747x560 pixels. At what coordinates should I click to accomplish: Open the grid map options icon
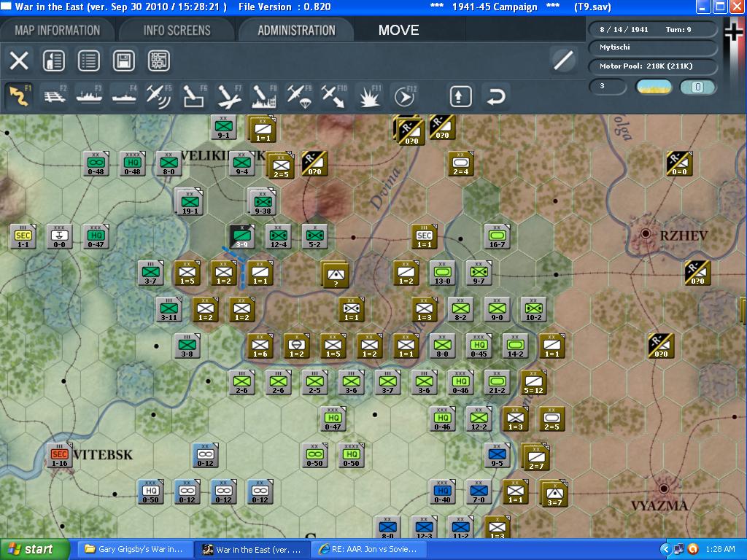click(x=158, y=61)
